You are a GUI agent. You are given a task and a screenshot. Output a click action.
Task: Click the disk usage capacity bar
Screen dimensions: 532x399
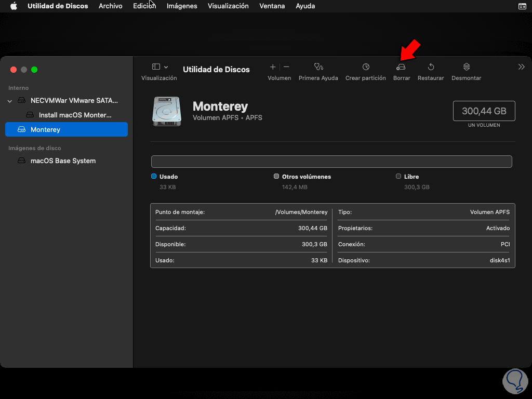(331, 162)
